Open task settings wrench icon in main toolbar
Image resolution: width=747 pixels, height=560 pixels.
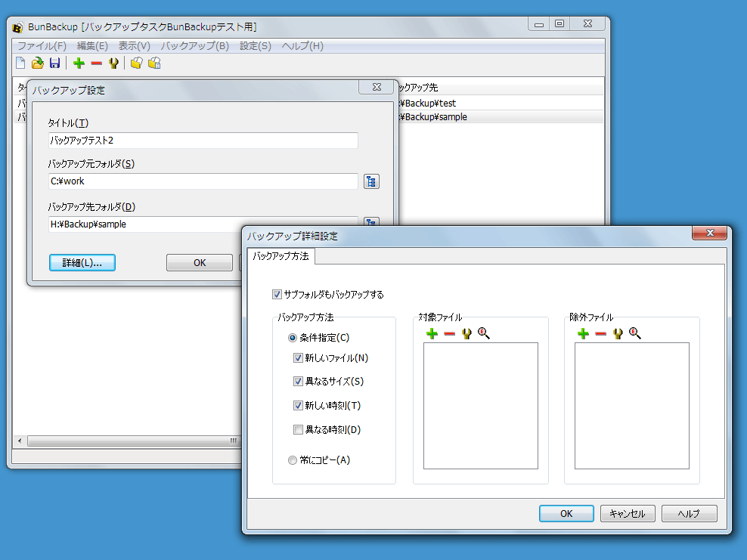tap(113, 63)
